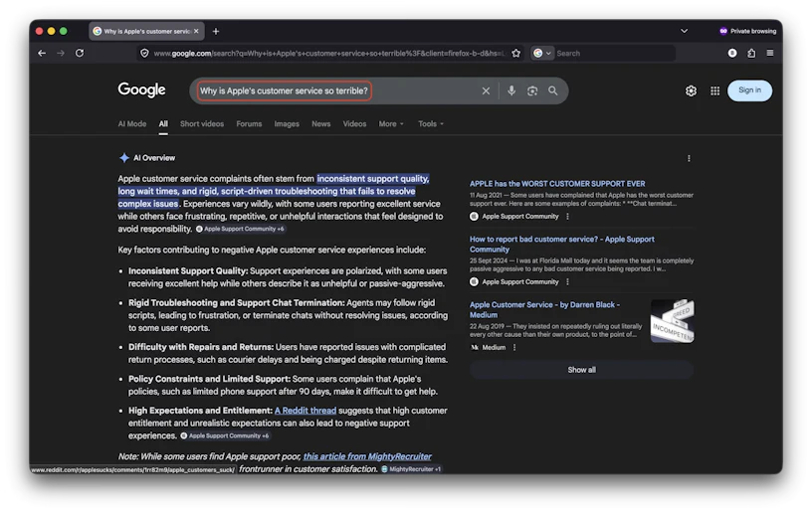Click the magnifying glass search button
This screenshot has height=513, width=812.
tap(552, 90)
